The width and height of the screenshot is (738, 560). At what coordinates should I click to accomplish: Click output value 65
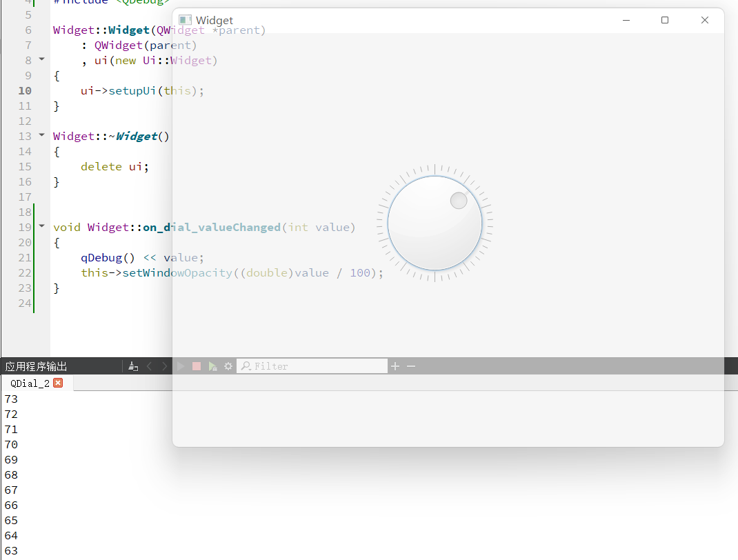tap(11, 521)
